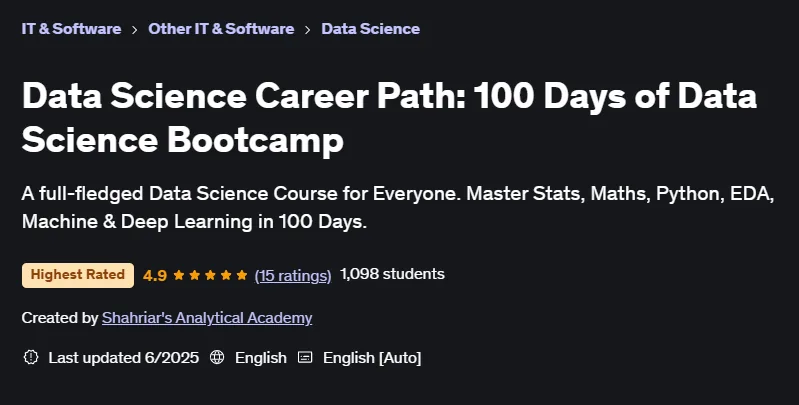Screen dimensions: 799x405
Task: Click the fifth rating star
Action: pyautogui.click(x=242, y=276)
